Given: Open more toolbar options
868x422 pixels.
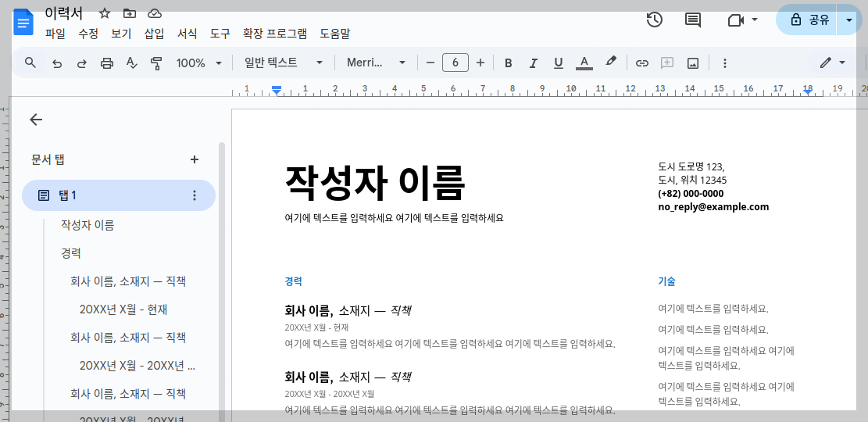Looking at the screenshot, I should (x=724, y=63).
